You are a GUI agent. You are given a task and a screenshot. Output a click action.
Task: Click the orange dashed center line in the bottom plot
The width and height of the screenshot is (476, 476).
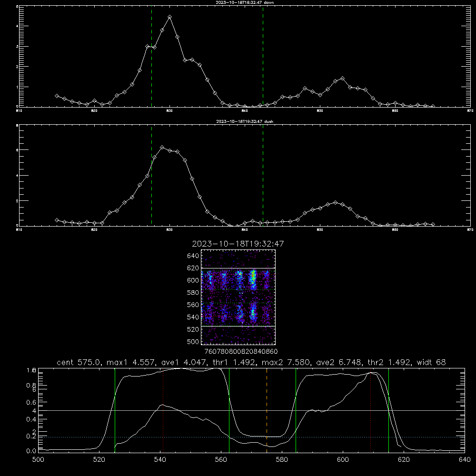pyautogui.click(x=267, y=410)
